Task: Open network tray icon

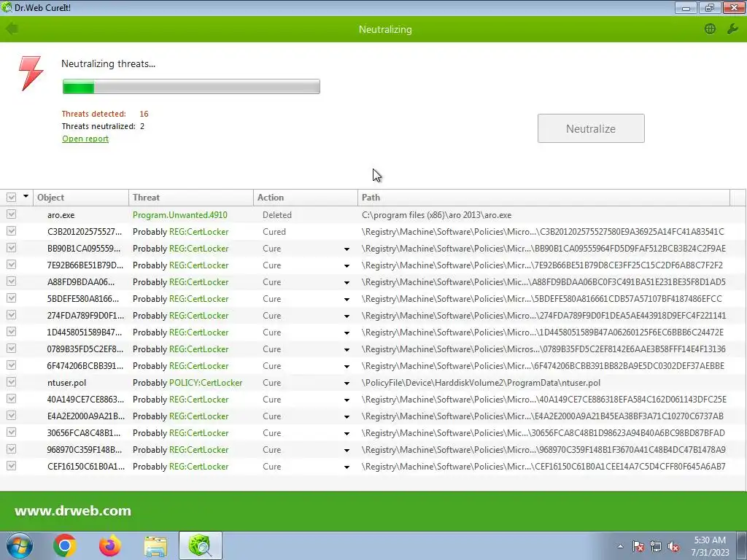Action: (656, 546)
